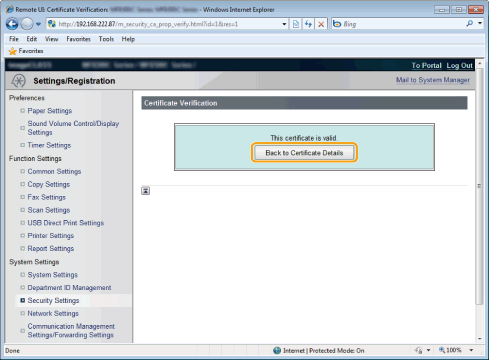Click Back to Certificate Details button
The image size is (489, 360).
point(304,153)
